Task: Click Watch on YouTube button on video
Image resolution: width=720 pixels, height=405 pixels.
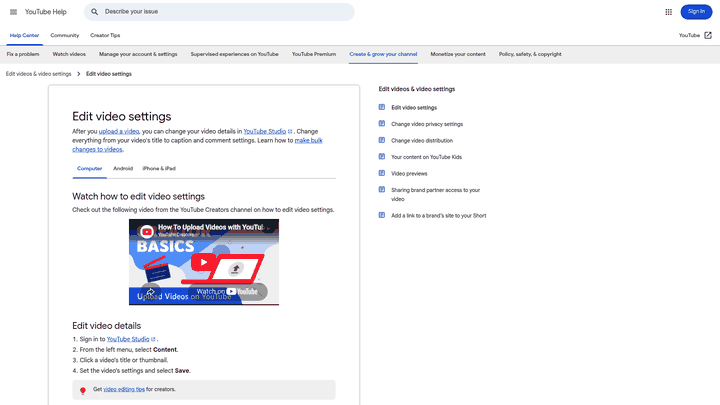Action: pyautogui.click(x=227, y=292)
